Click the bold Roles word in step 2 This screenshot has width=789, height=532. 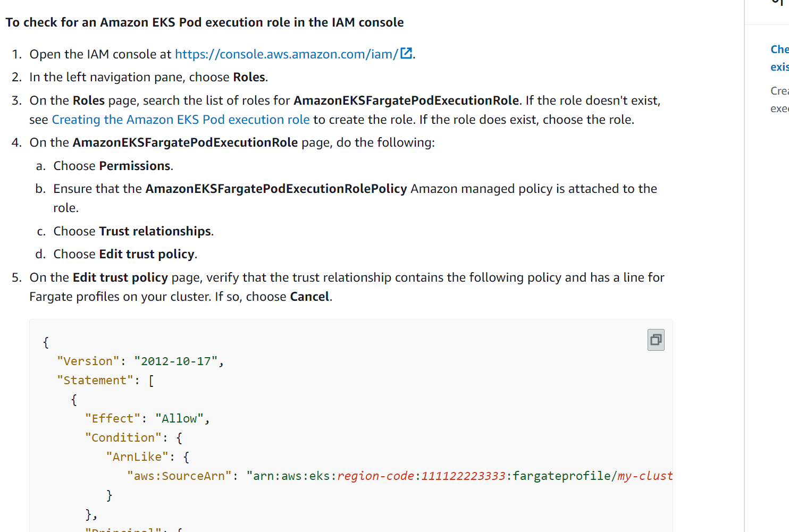249,77
